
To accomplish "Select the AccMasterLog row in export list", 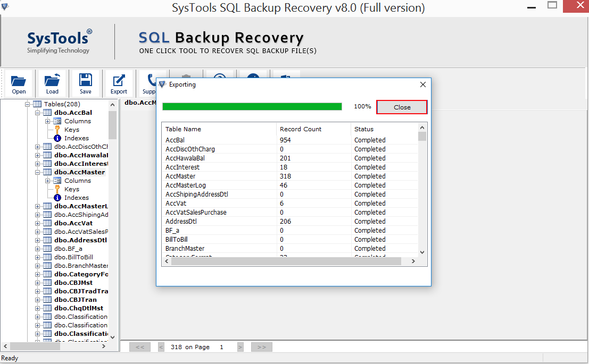I will [290, 185].
